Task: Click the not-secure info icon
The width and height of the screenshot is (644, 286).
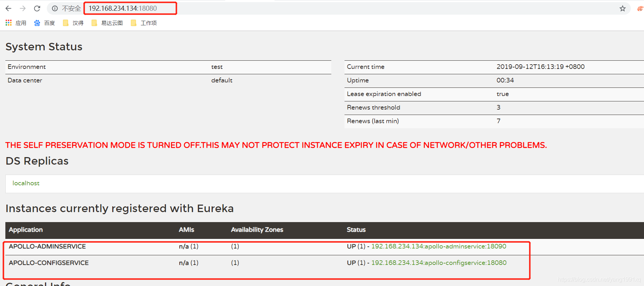Action: click(55, 8)
